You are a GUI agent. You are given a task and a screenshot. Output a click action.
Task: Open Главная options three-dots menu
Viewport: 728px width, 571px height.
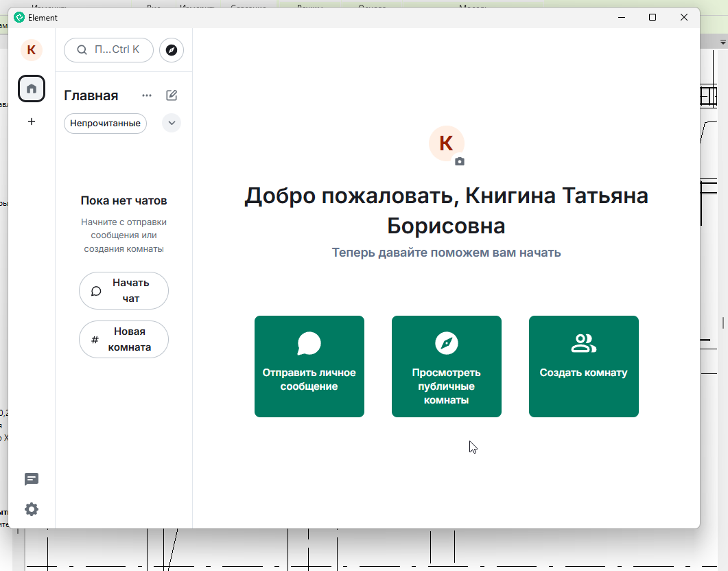(x=147, y=95)
